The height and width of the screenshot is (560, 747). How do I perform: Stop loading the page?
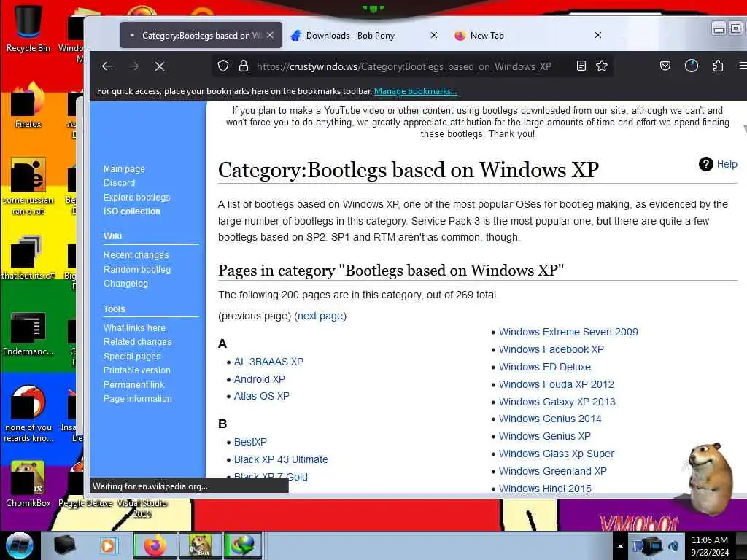point(160,66)
